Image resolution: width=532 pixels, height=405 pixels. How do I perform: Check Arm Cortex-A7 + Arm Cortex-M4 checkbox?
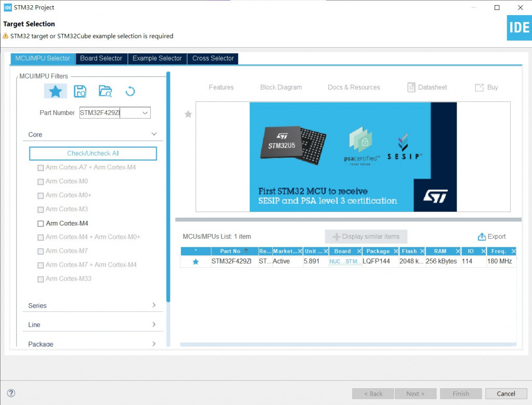pos(41,168)
